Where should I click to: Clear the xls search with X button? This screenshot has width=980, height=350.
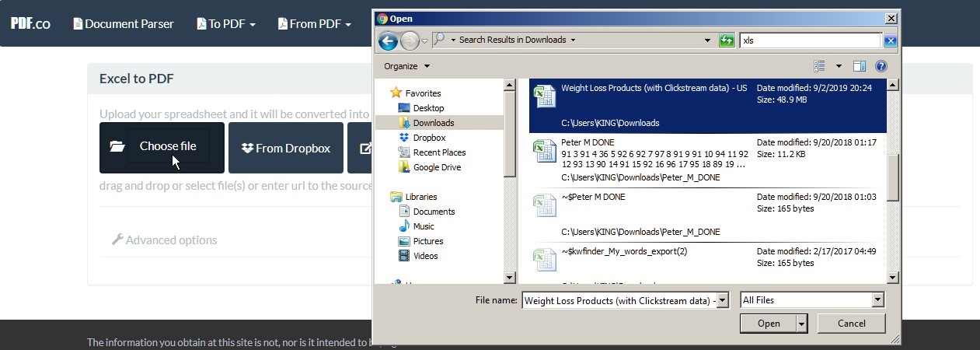pos(891,40)
